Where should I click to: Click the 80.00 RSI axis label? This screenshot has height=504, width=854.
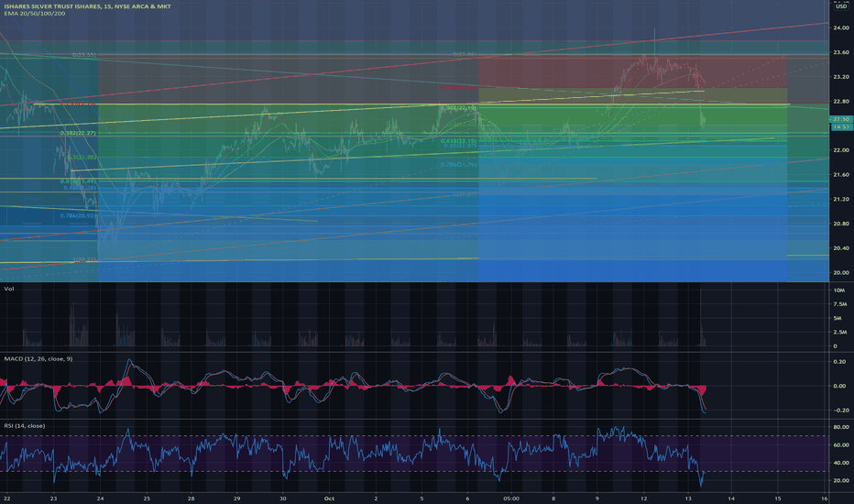(x=841, y=427)
